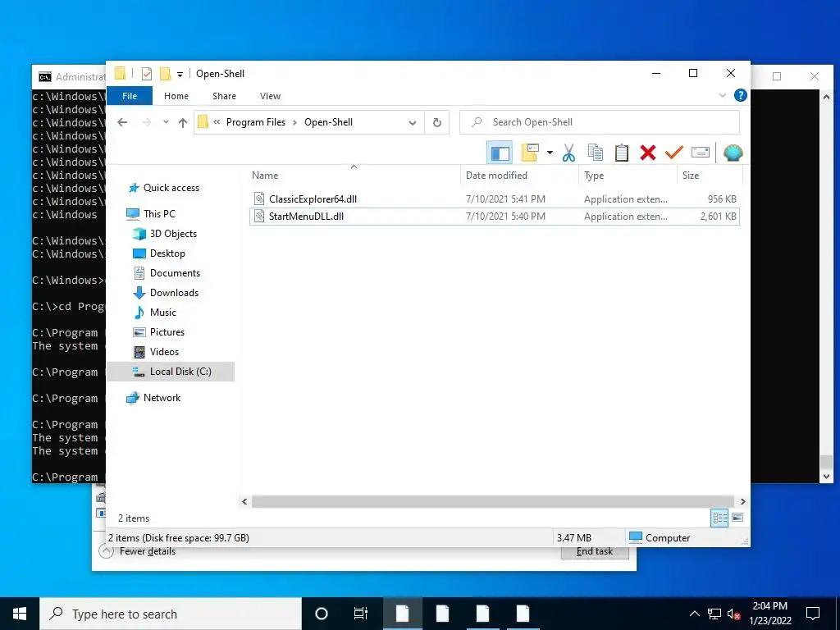Open the View ribbon tab
Screen dimensions: 840x630
pos(270,96)
